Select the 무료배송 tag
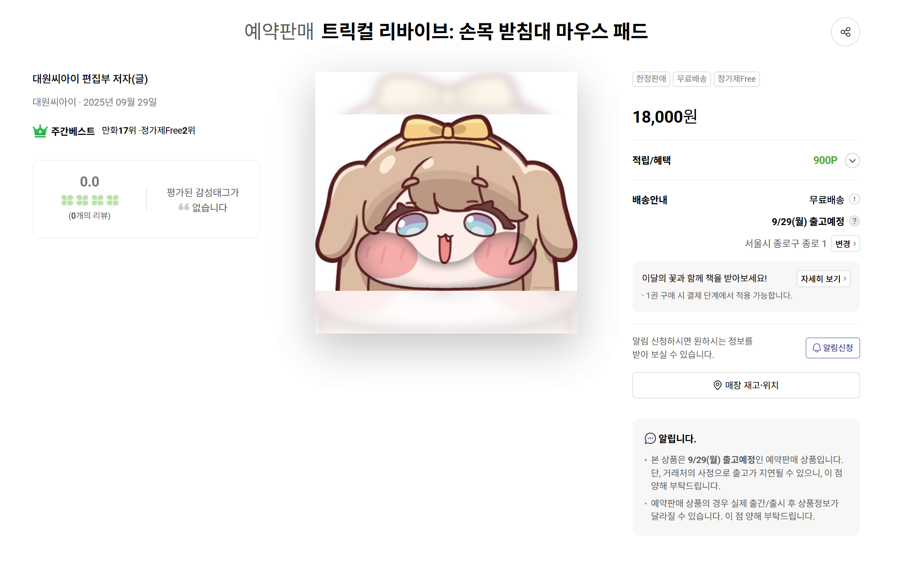917x588 pixels. [691, 79]
